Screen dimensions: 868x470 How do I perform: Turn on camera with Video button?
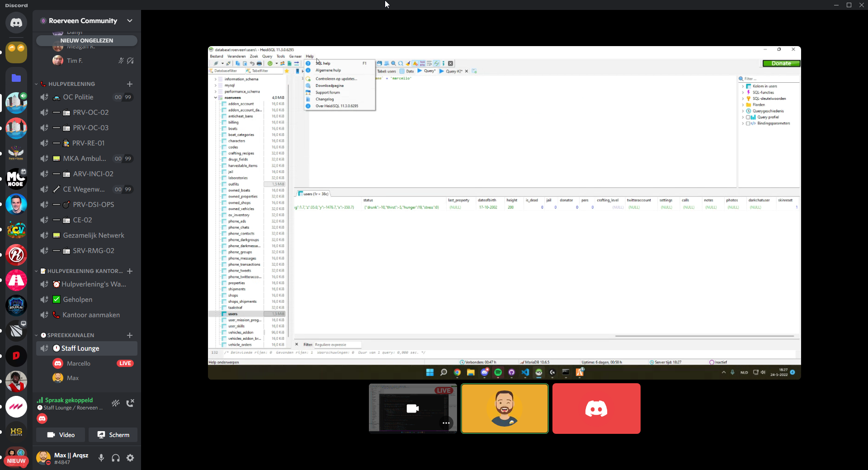(x=61, y=435)
